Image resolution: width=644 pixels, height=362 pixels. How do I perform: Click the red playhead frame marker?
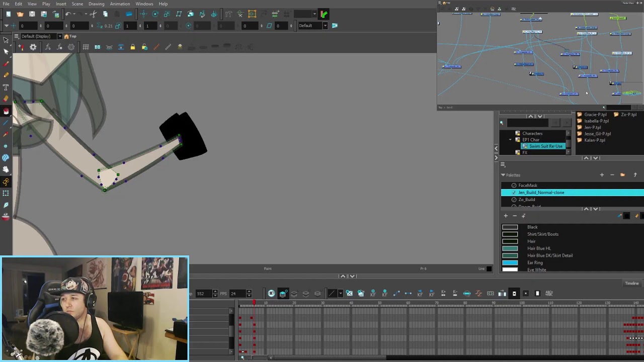pos(254,303)
